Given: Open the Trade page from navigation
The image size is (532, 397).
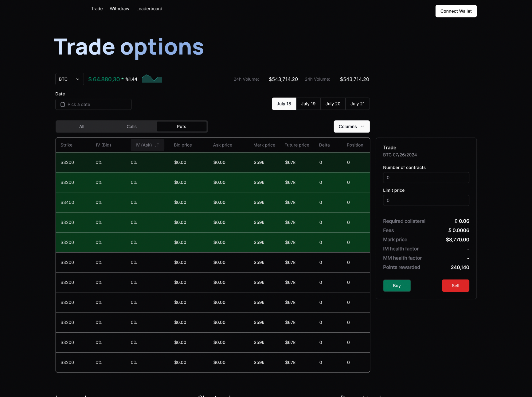Looking at the screenshot, I should pyautogui.click(x=97, y=9).
